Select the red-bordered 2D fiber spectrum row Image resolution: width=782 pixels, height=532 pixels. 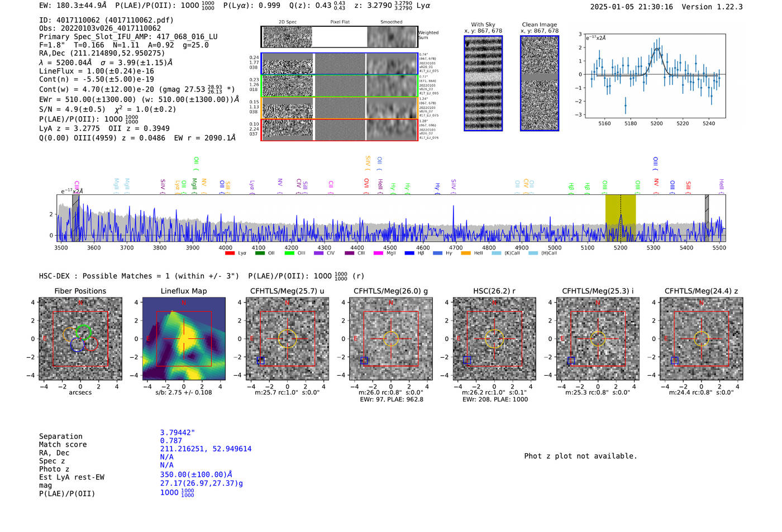click(x=339, y=130)
